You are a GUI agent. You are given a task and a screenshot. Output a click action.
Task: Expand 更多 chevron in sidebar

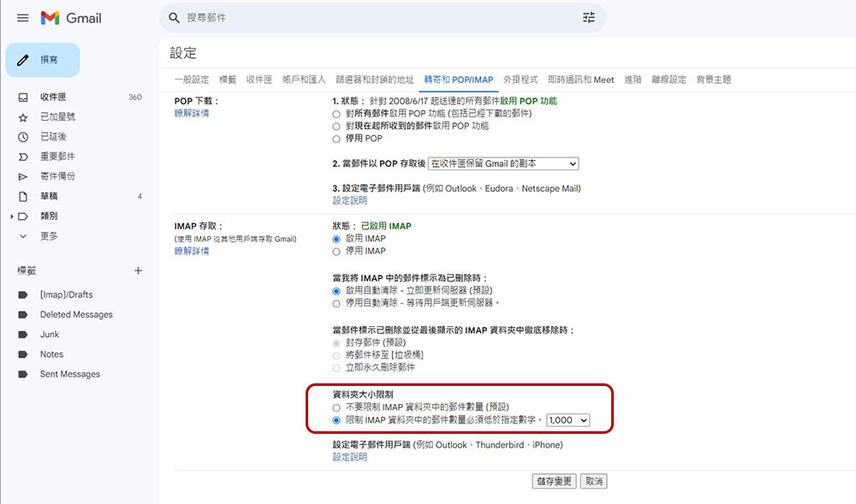point(23,236)
